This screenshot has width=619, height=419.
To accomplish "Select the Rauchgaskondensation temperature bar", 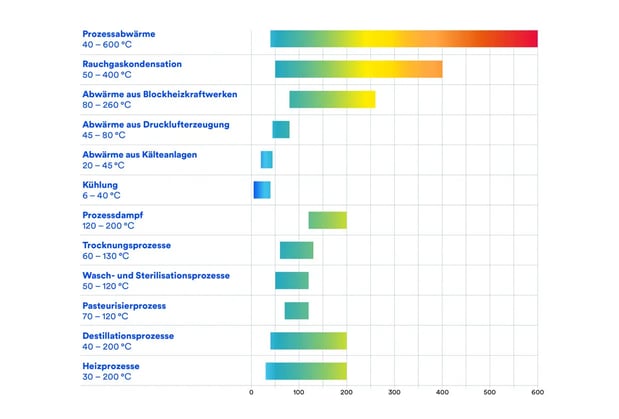I will (358, 69).
